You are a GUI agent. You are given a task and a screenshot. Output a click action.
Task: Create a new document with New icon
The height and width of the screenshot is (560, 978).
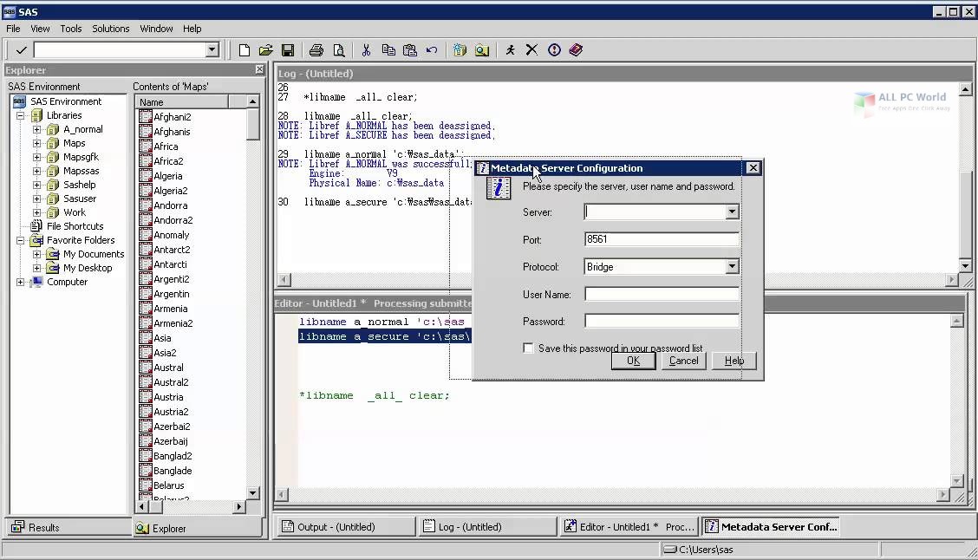pyautogui.click(x=244, y=50)
